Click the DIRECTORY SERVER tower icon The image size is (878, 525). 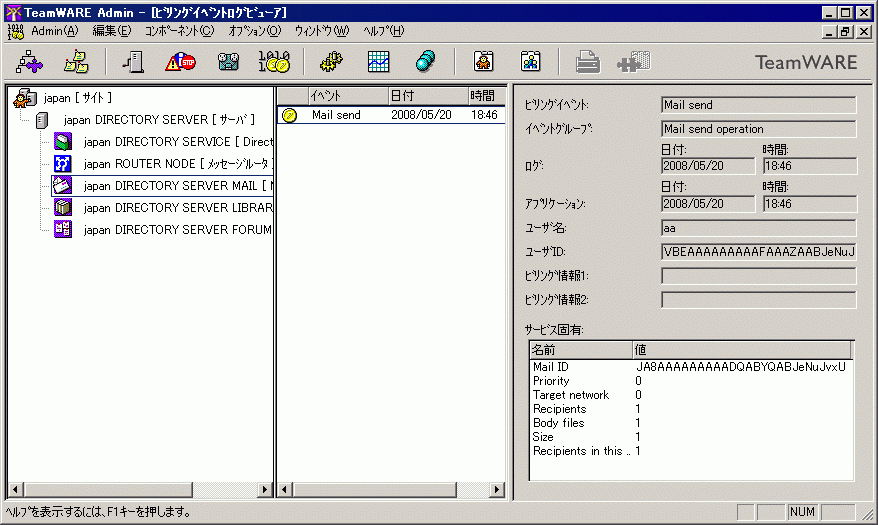tap(42, 120)
